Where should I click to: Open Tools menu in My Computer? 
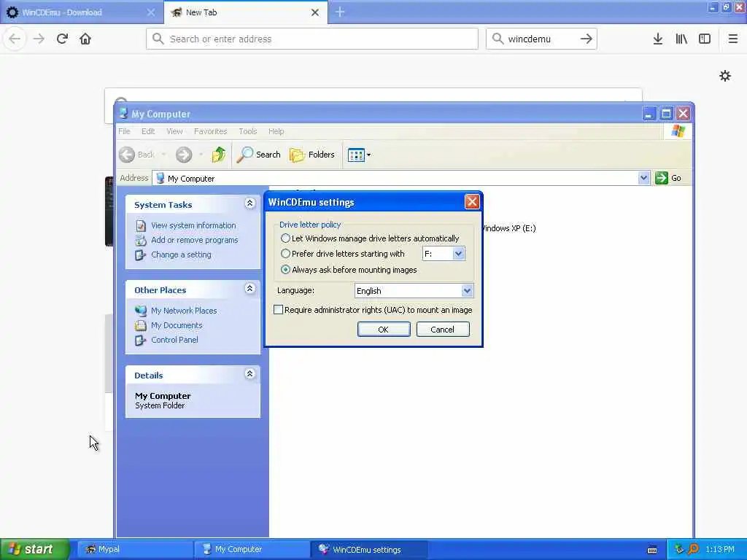point(248,131)
